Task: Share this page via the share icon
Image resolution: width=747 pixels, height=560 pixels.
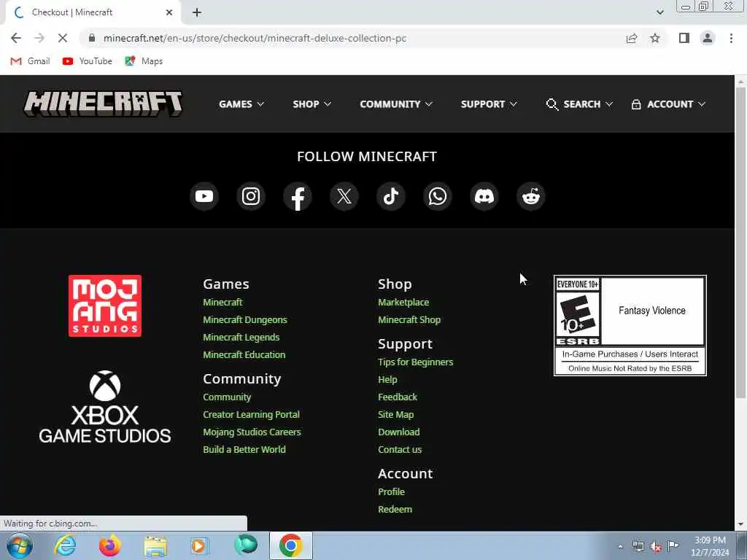Action: point(632,38)
